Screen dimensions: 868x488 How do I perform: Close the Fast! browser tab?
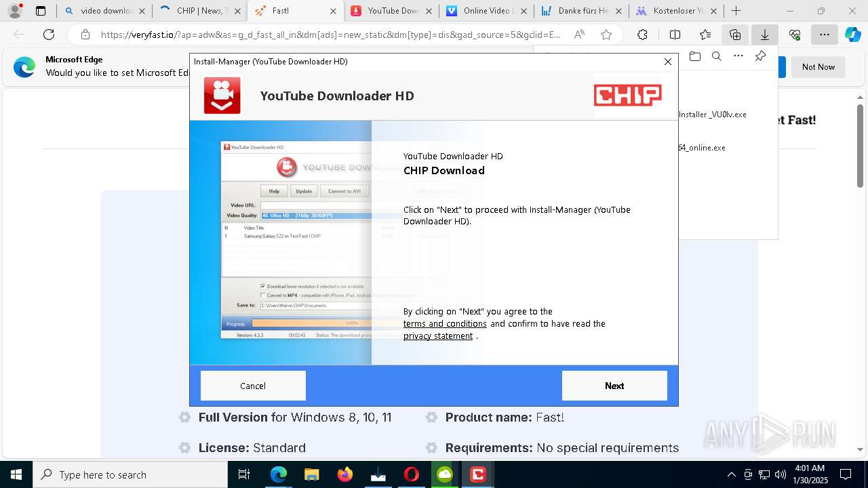tap(332, 11)
